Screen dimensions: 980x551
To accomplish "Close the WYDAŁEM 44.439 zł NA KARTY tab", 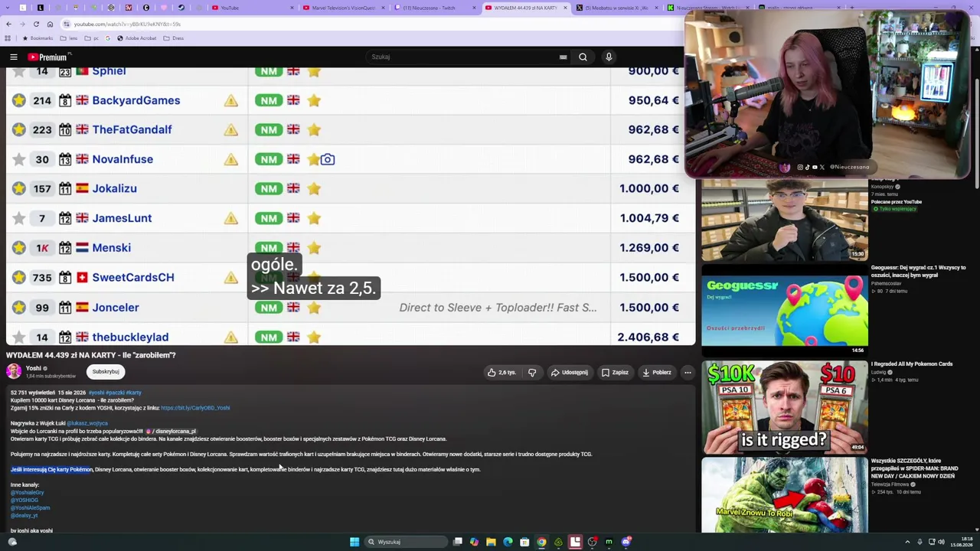I will (x=566, y=8).
